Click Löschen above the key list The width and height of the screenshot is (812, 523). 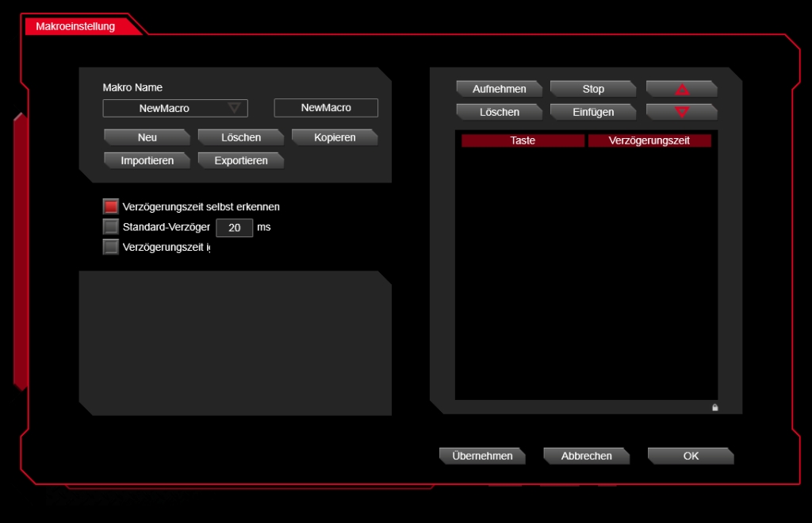pyautogui.click(x=499, y=112)
